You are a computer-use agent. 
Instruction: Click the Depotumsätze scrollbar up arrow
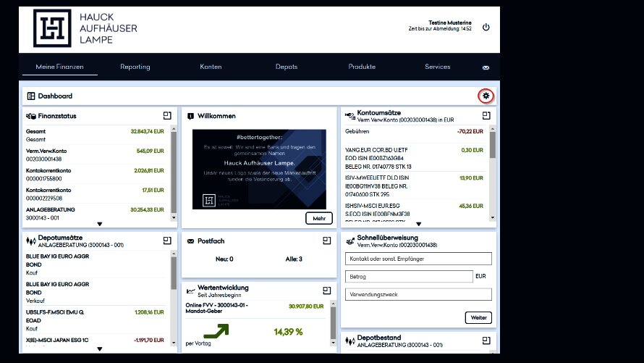174,254
